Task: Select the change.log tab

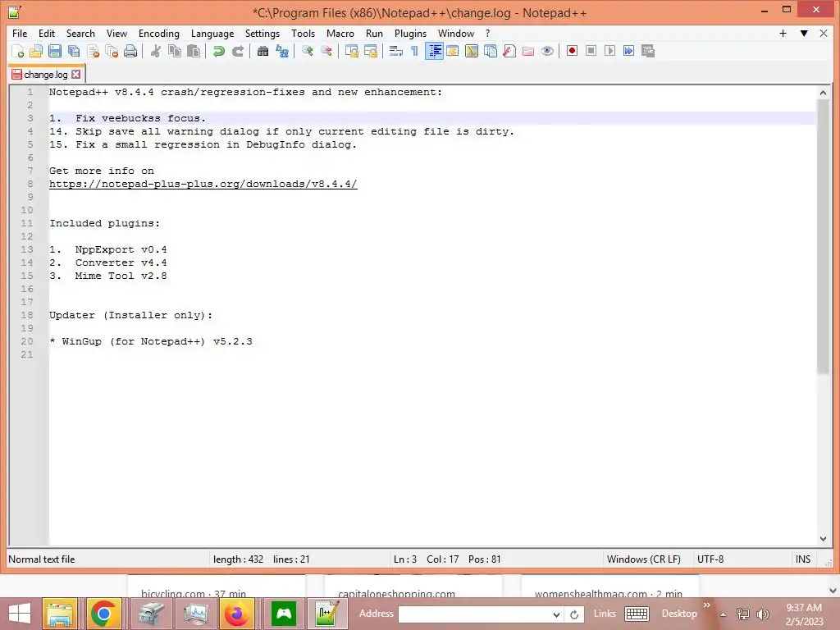Action: click(46, 75)
